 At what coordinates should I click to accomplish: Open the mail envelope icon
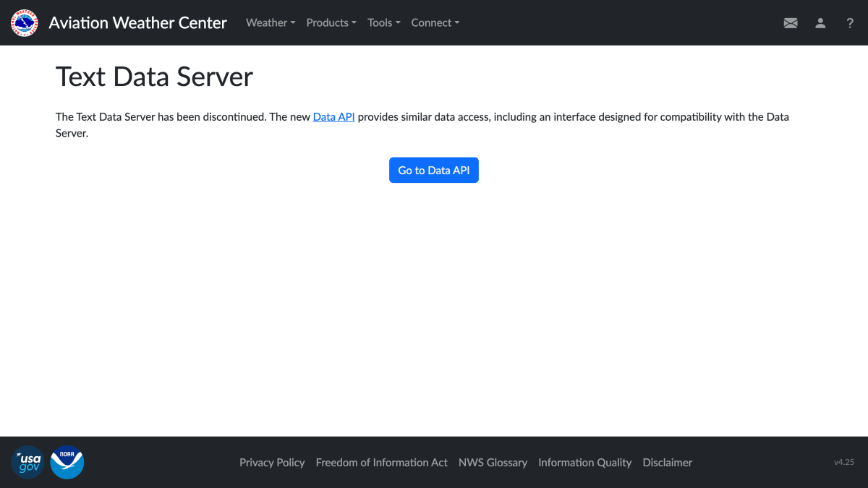pyautogui.click(x=791, y=23)
